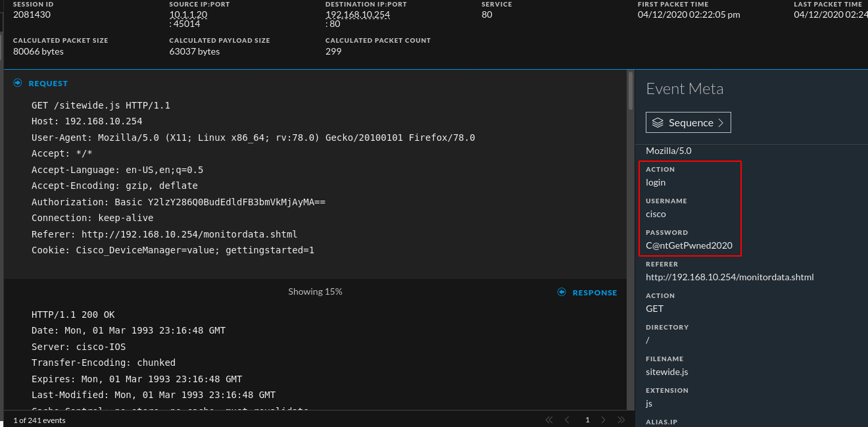Open destination IP 192.168.10.254 link
This screenshot has height=427, width=868.
point(357,14)
